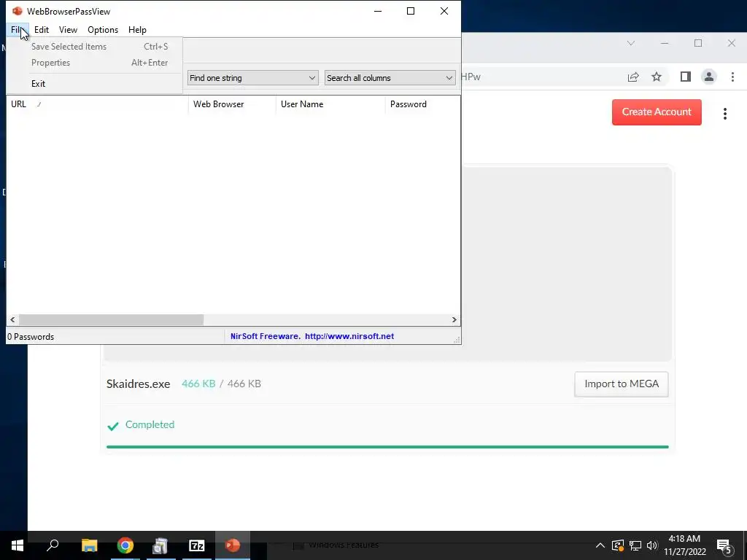
Task: Click the 466 KB downloaded size text
Action: pyautogui.click(x=198, y=384)
